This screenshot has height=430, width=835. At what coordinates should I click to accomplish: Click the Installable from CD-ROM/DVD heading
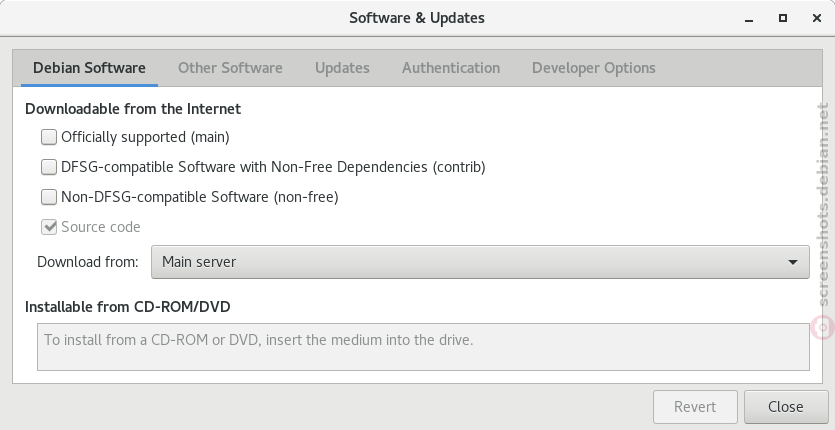coord(128,307)
